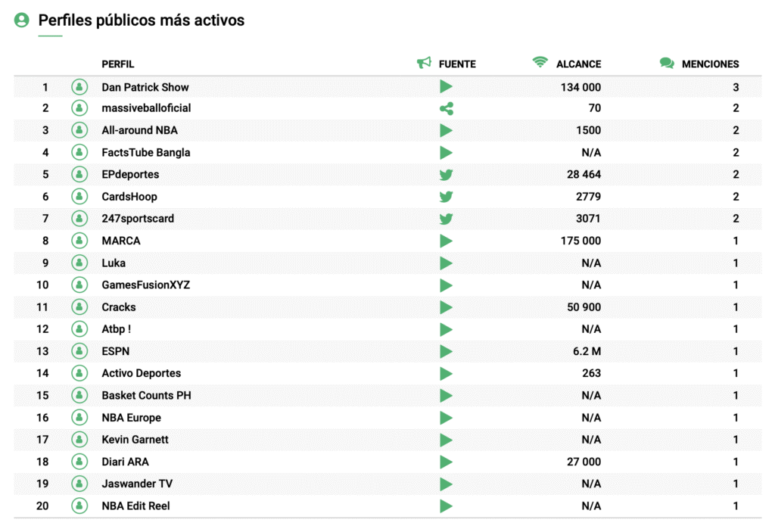This screenshot has height=532, width=775.
Task: Click the 6.2 M reach value for ESPN
Action: pos(586,351)
